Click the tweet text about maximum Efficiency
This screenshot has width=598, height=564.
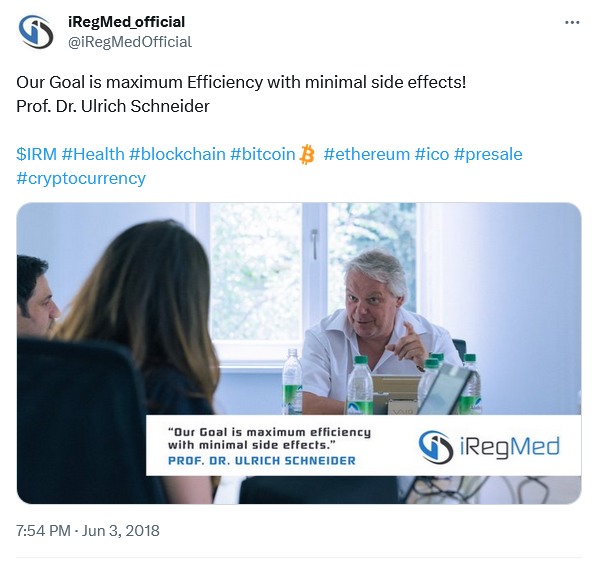(241, 82)
